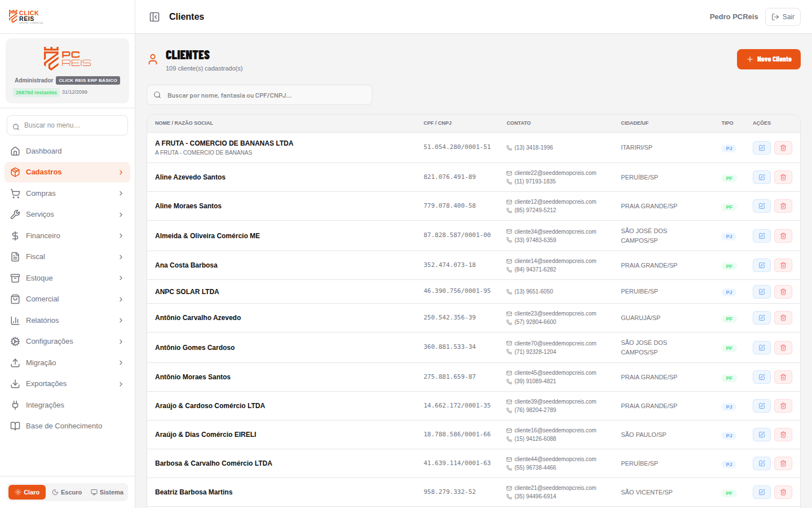The image size is (812, 508).
Task: Delete ANPC SOLAR LTDA entry
Action: (783, 292)
